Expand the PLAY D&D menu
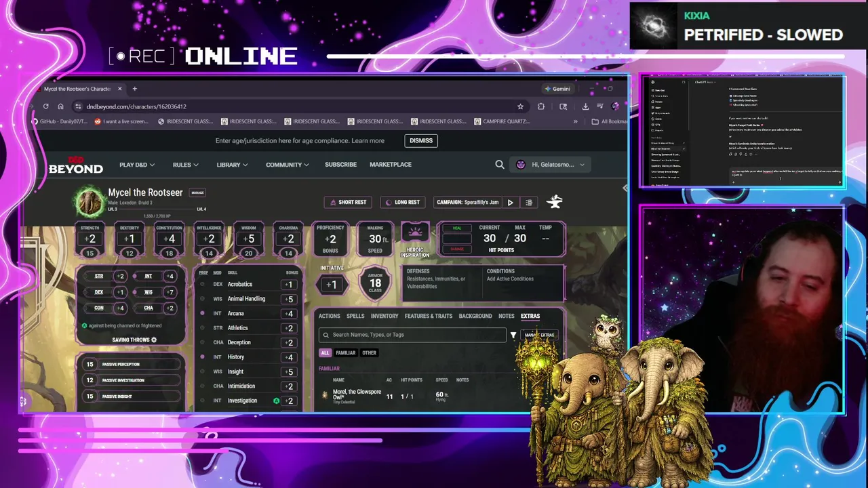The width and height of the screenshot is (868, 488). point(137,165)
